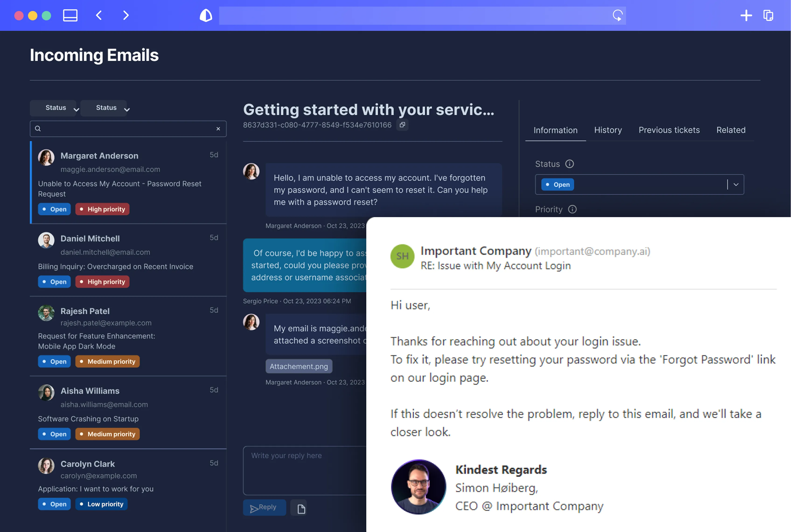Open the Related tab
This screenshot has height=532, width=791.
point(731,130)
